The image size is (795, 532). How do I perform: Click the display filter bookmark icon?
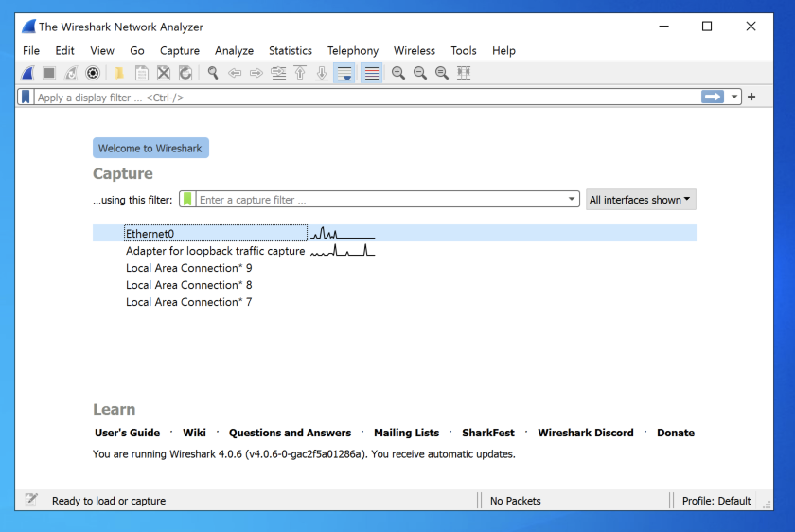[26, 97]
